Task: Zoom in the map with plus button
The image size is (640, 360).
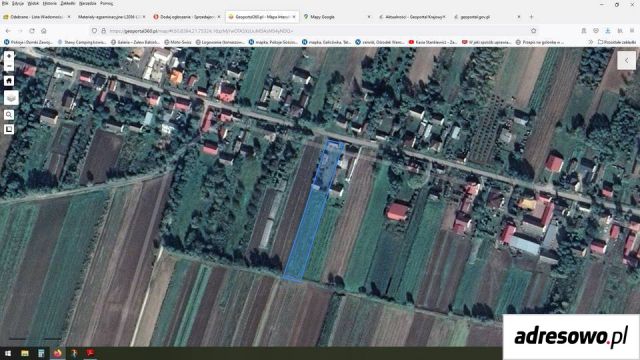Action: click(9, 56)
